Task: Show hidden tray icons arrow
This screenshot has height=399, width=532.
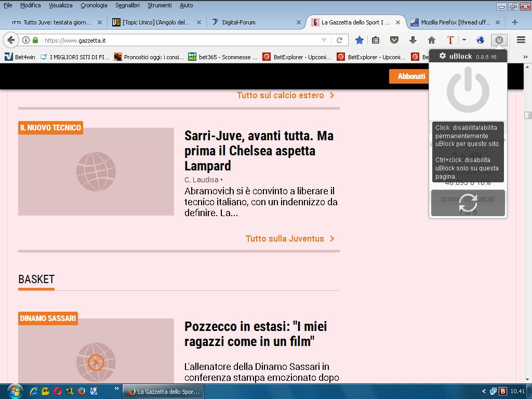Action: coord(484,392)
